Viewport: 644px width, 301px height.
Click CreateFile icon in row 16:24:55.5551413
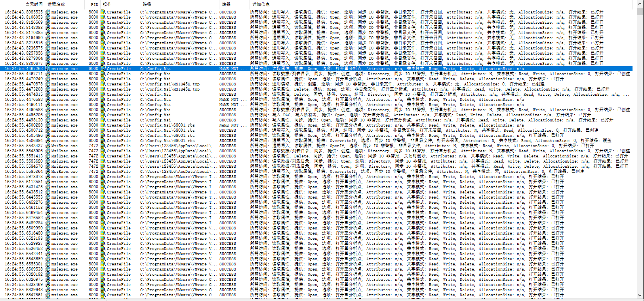coord(103,156)
